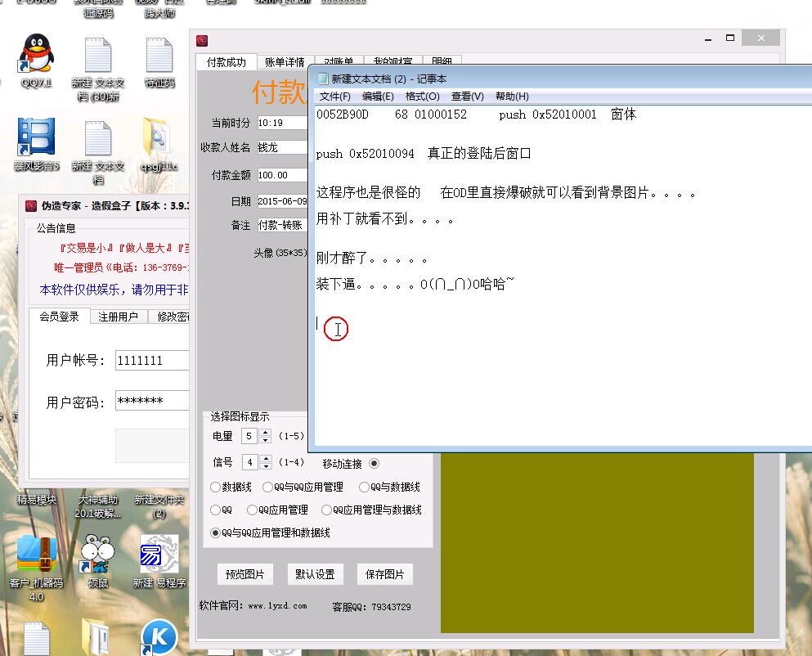Click the 信号 number field
Screen dimensions: 812x656
coord(250,461)
